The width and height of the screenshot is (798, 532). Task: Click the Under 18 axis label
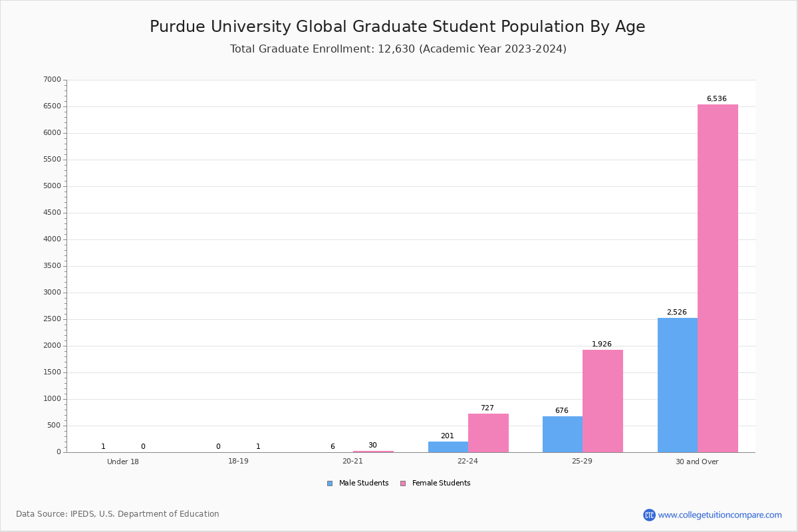pyautogui.click(x=123, y=462)
